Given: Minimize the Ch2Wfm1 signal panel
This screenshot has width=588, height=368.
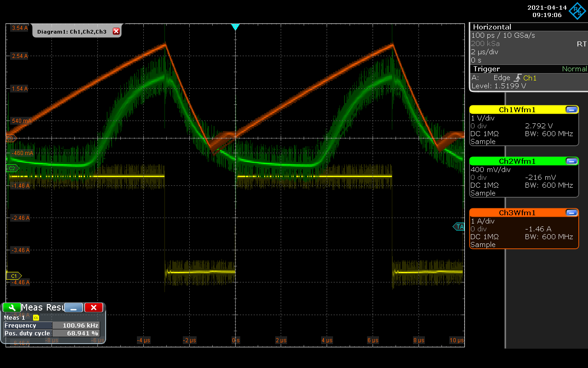Looking at the screenshot, I should click(x=571, y=161).
